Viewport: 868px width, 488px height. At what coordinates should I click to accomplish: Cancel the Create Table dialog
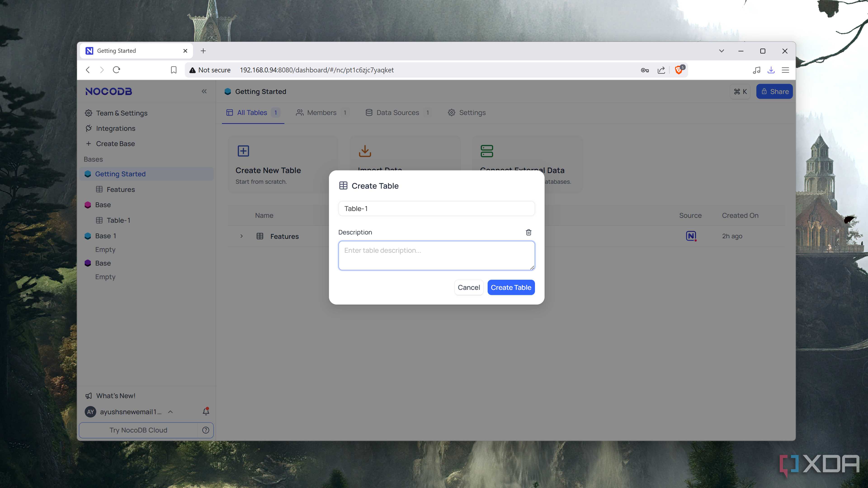[x=469, y=287]
